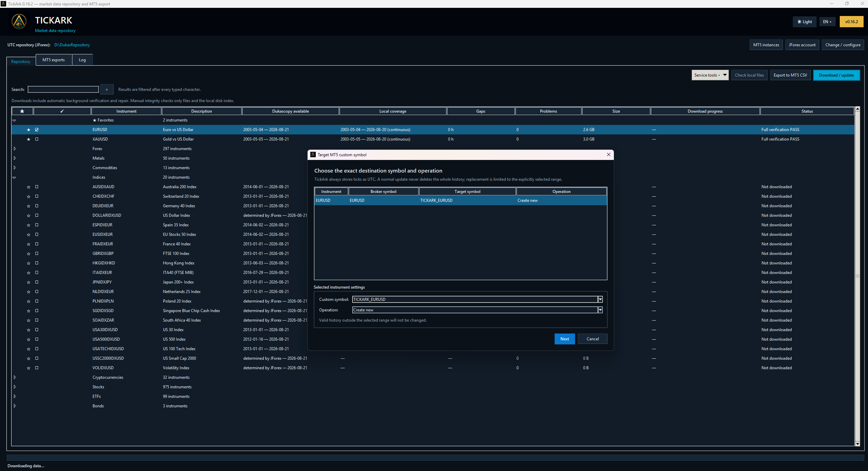
Task: Select the EURUSD row in dialog table
Action: (460, 200)
